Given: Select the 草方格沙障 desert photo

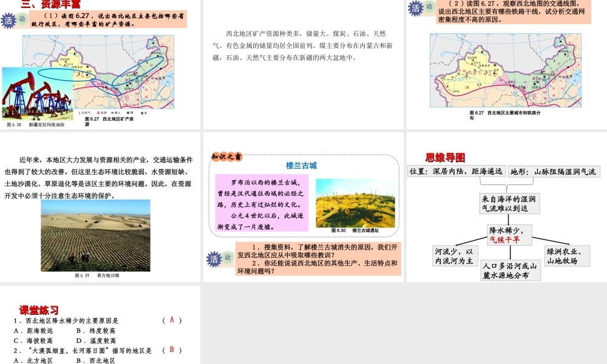Looking at the screenshot, I should (96, 235).
